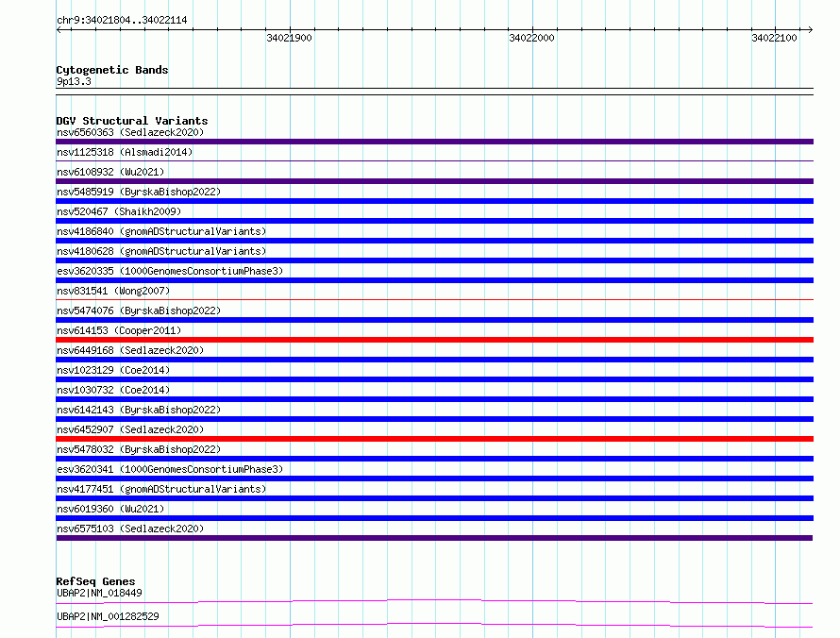The width and height of the screenshot is (840, 638).
Task: Click the blue bar under esv3620335
Action: click(x=434, y=280)
